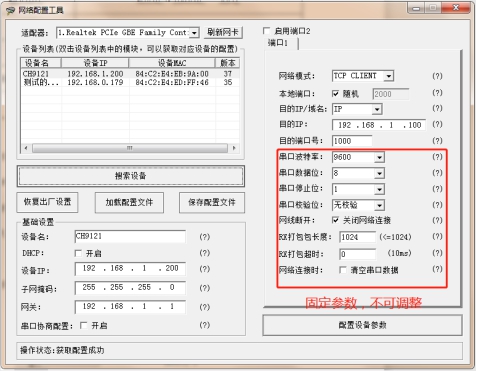
Task: Enable 串口协商配置 开启 checkbox
Action: tap(84, 325)
